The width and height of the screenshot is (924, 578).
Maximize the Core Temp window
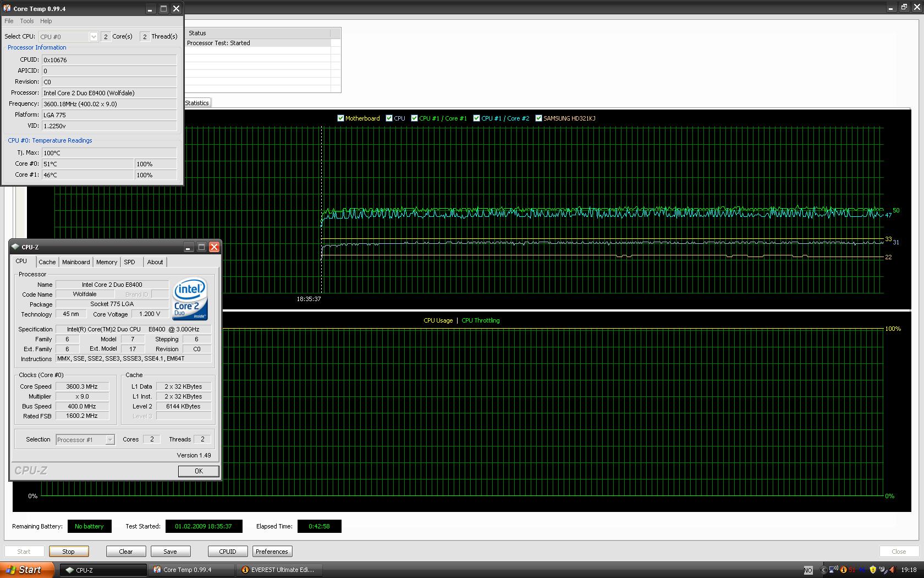click(163, 9)
